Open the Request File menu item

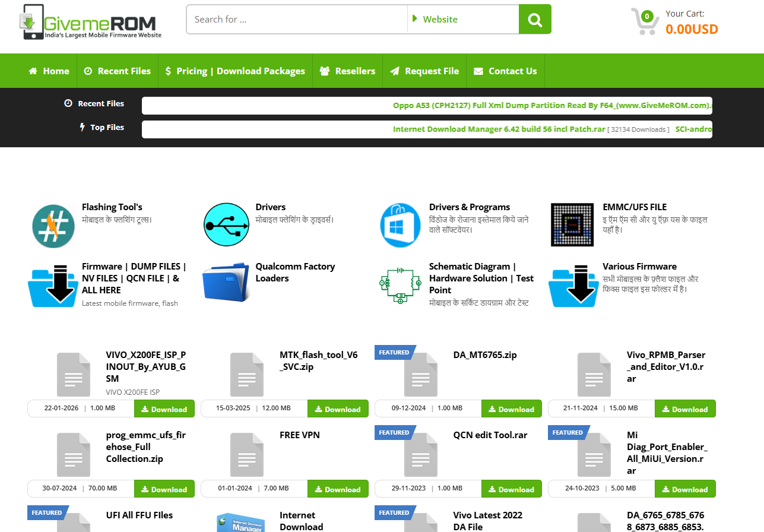coord(424,71)
